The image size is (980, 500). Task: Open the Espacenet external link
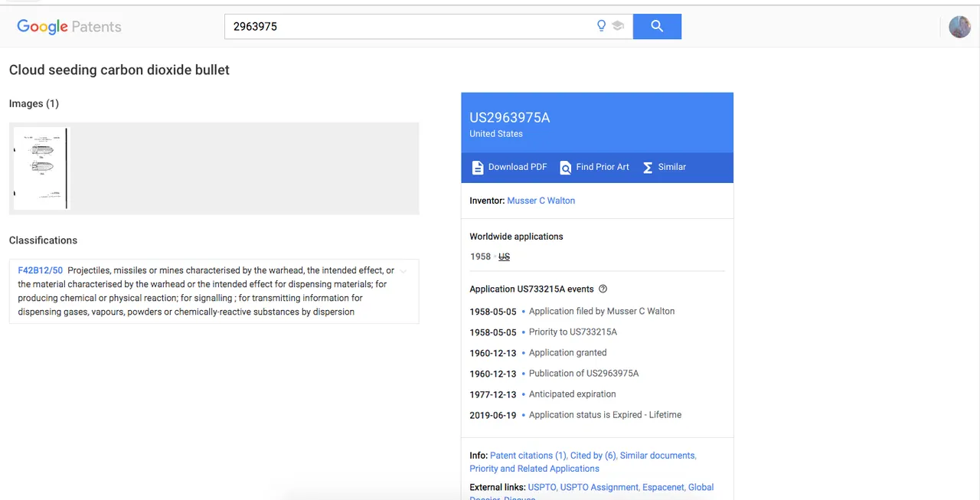[x=663, y=487]
